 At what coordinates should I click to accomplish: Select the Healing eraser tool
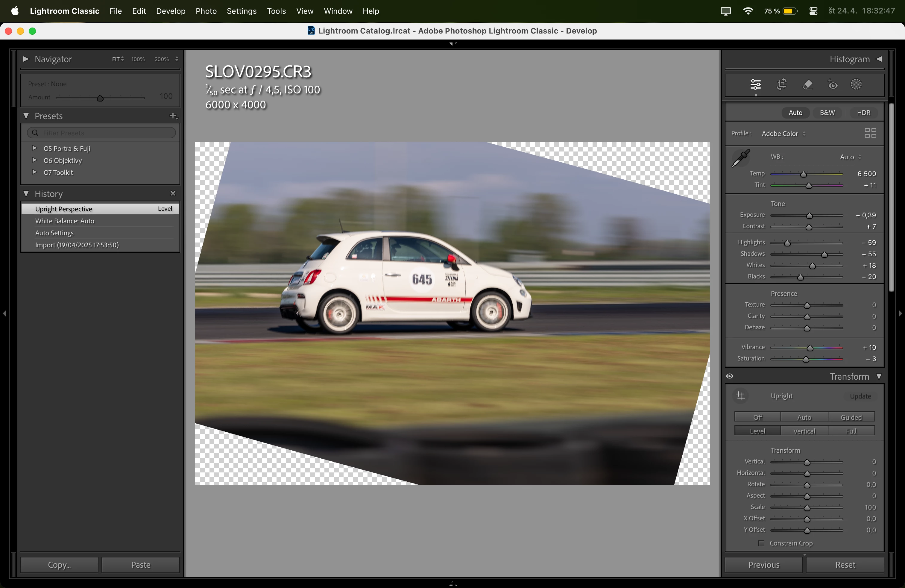pos(807,84)
